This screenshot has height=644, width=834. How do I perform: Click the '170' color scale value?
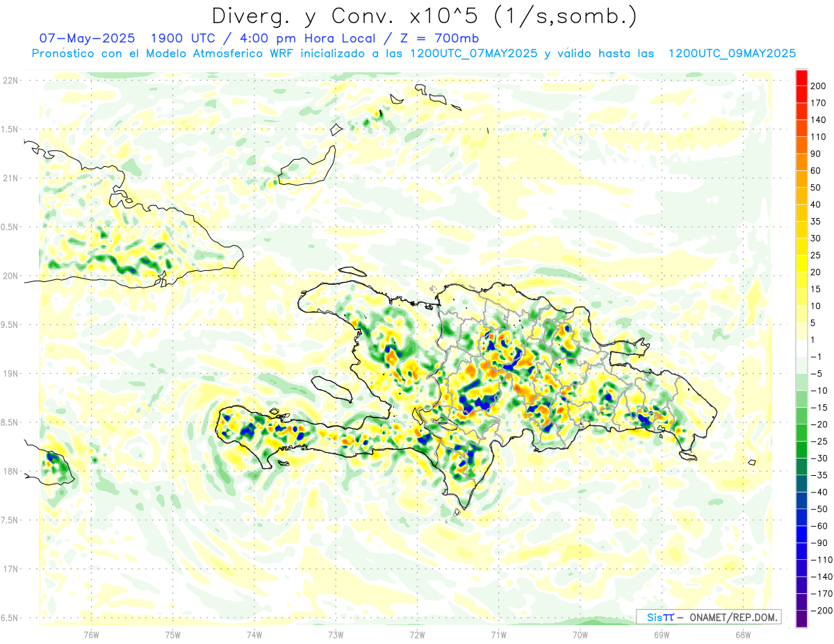pos(818,103)
